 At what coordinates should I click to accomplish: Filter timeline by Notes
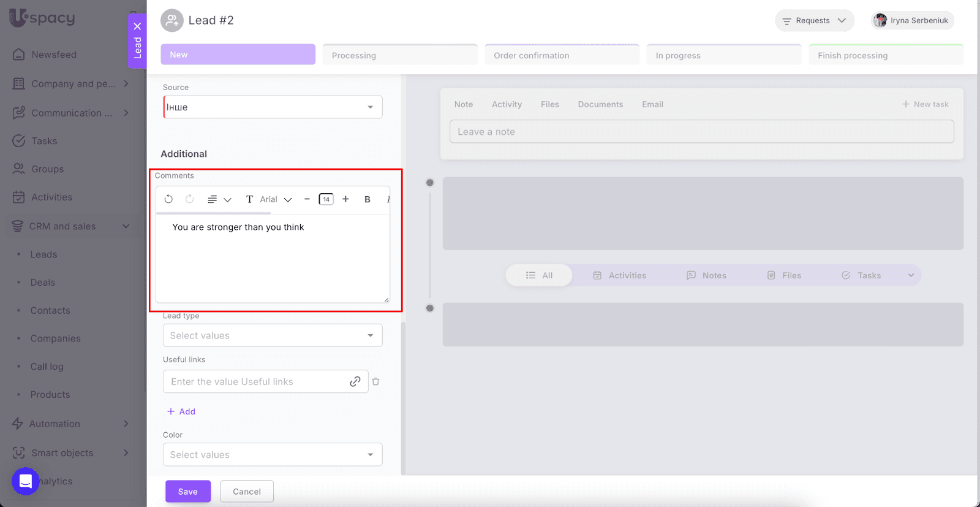pos(706,275)
